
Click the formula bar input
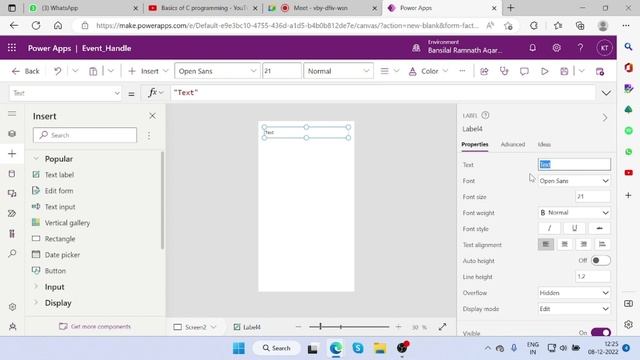click(x=382, y=93)
